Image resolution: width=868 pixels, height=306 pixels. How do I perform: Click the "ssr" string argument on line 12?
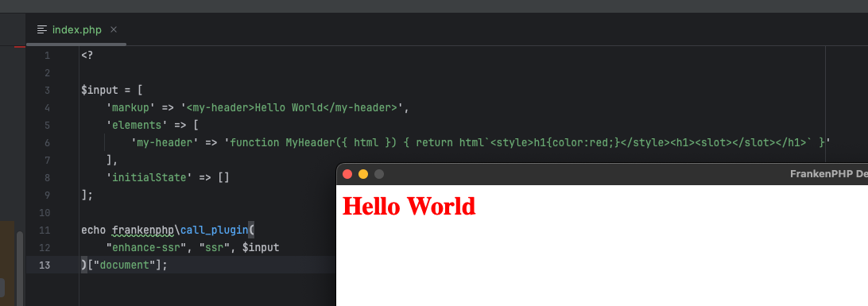(215, 248)
